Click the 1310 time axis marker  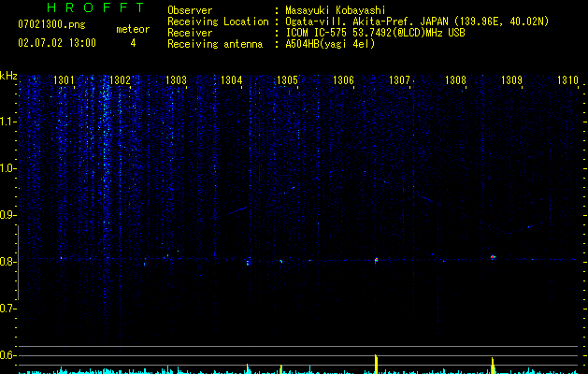click(x=567, y=80)
